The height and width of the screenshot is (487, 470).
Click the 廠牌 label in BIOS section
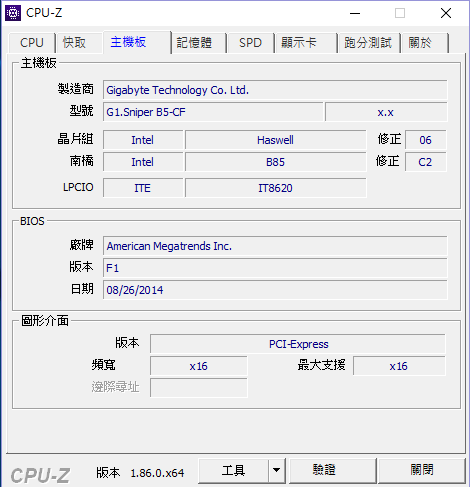82,245
